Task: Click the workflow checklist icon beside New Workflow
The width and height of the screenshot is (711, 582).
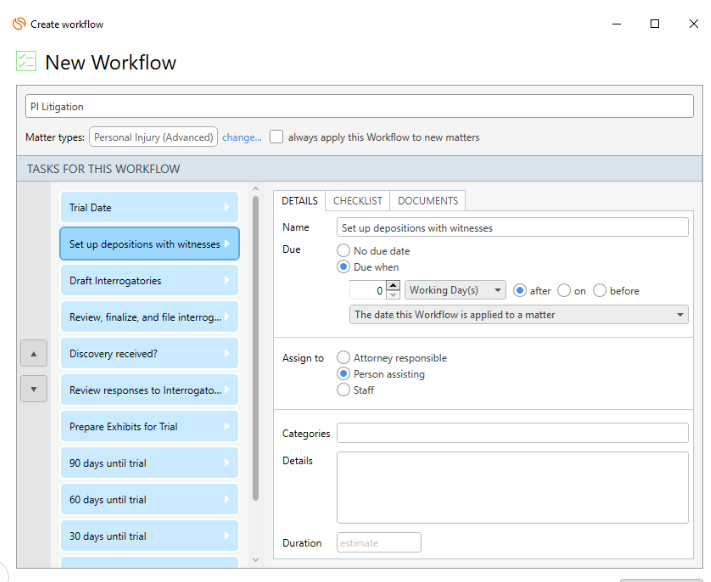Action: pos(26,61)
